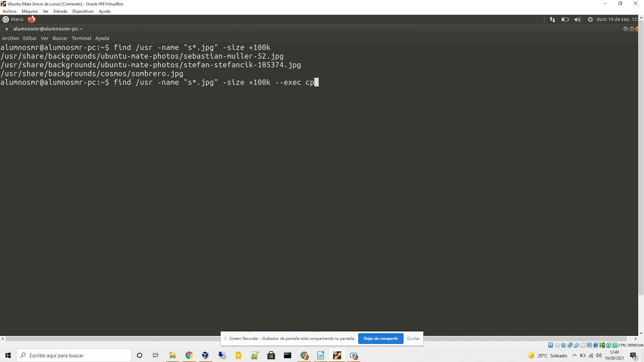Open the Dispositivos menu of VirtualBox
This screenshot has width=644, height=362.
tap(83, 11)
